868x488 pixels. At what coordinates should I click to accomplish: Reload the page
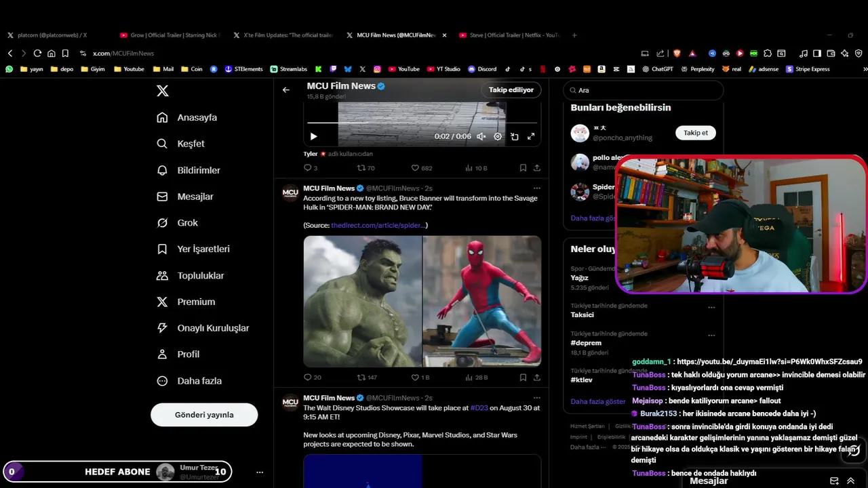(x=37, y=53)
